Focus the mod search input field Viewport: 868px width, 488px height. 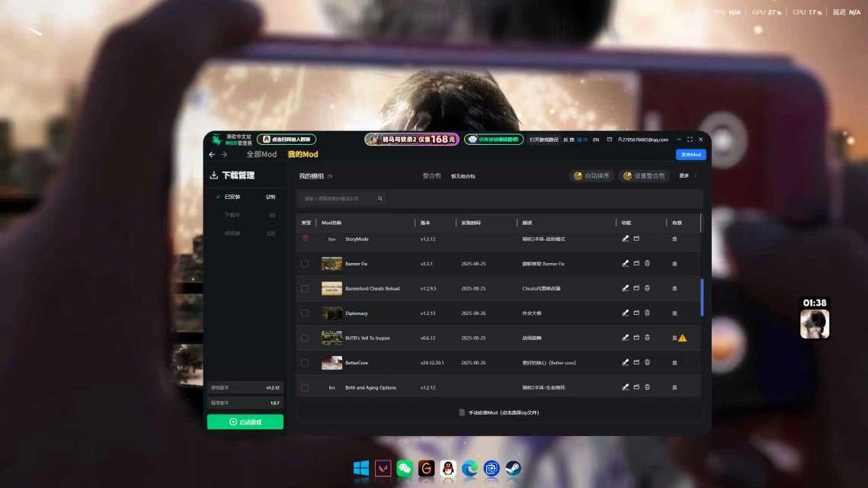pyautogui.click(x=341, y=198)
